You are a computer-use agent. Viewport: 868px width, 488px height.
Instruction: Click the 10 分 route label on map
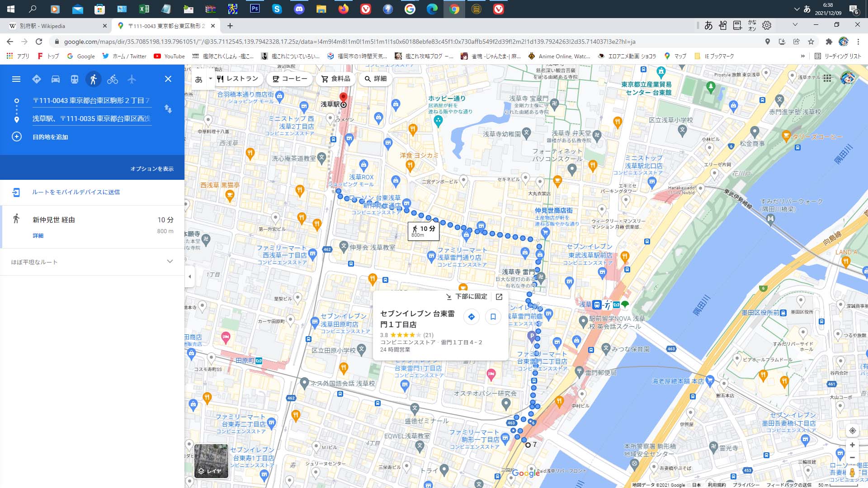click(x=424, y=231)
